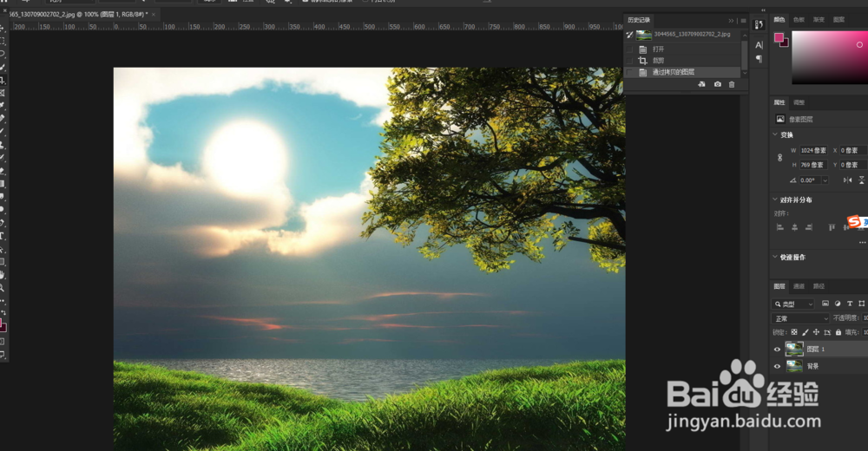The width and height of the screenshot is (868, 451).
Task: Open the rotation angle dropdown arrow
Action: pyautogui.click(x=825, y=180)
